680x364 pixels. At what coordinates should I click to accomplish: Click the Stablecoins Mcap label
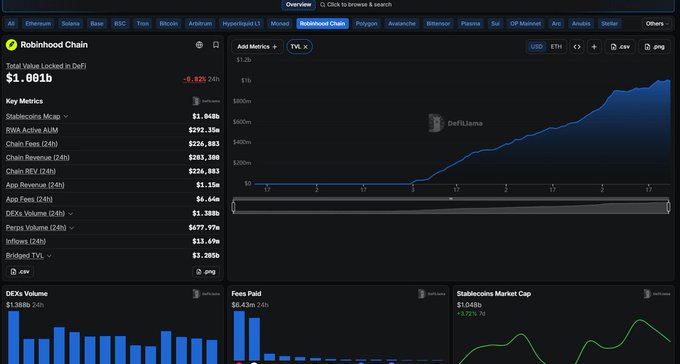33,116
